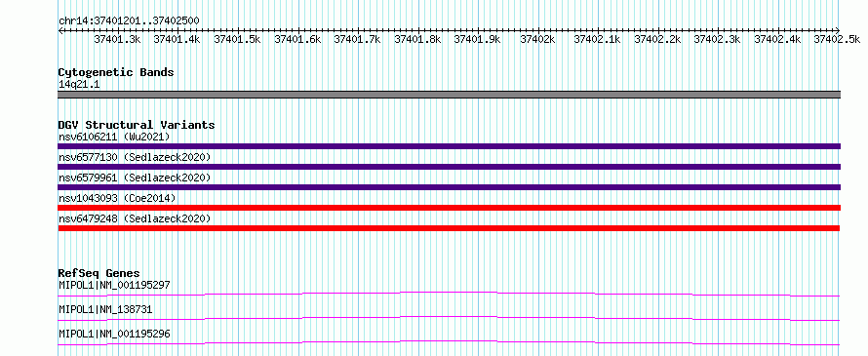This screenshot has width=868, height=356.
Task: Click the 37402.5k ruler tick label
Action: [x=838, y=39]
